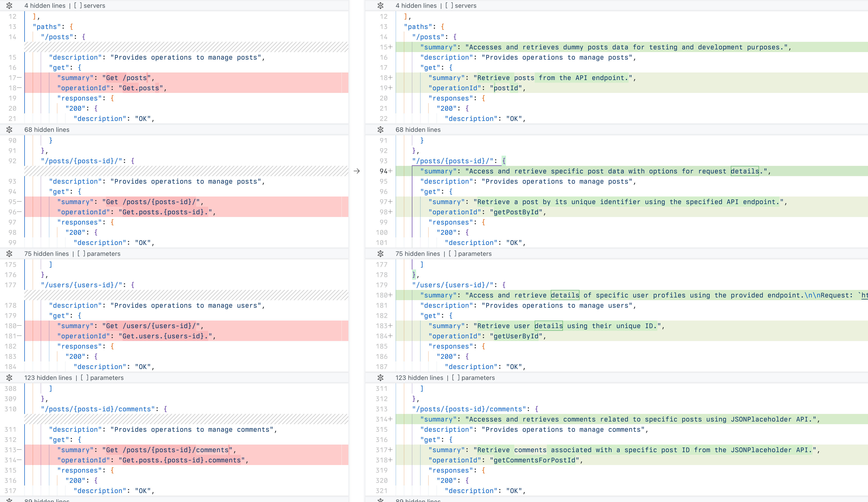The width and height of the screenshot is (868, 502).
Task: Expand the 89 hidden lines icon at bottom left
Action: point(10,500)
